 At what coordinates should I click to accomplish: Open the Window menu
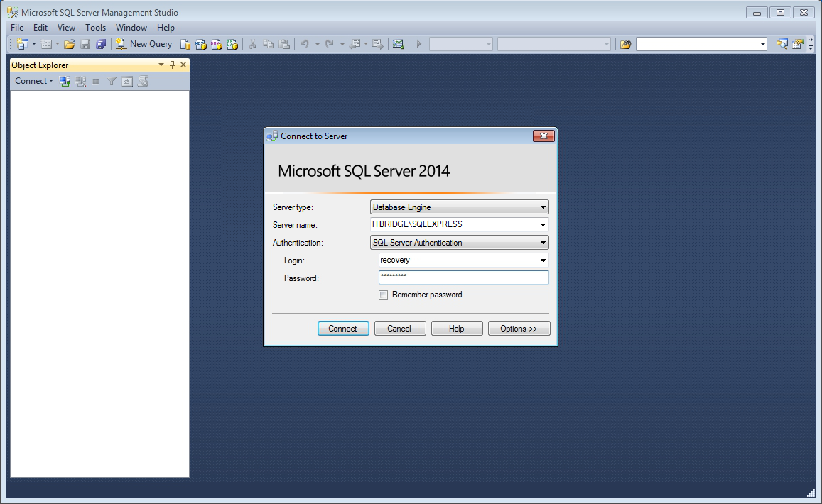131,28
